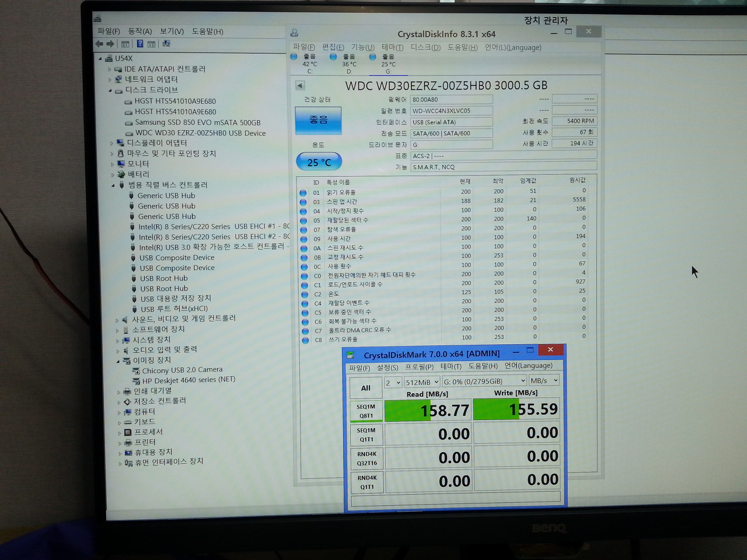This screenshot has height=560, width=747.
Task: Collapse the Universal Serial Bus controllers node
Action: [113, 185]
